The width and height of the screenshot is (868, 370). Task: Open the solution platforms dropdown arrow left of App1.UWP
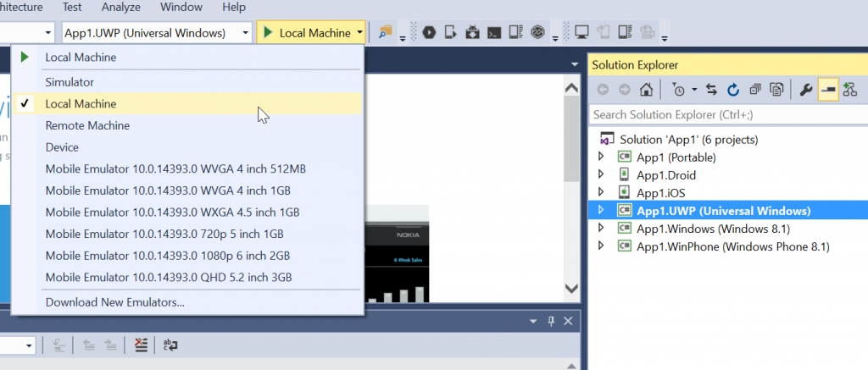(x=47, y=33)
